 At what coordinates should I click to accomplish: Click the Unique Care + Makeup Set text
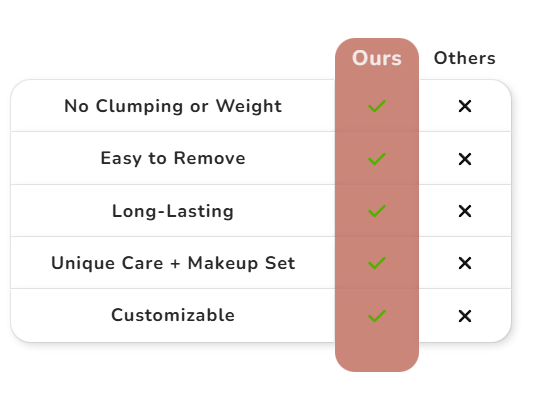173,263
